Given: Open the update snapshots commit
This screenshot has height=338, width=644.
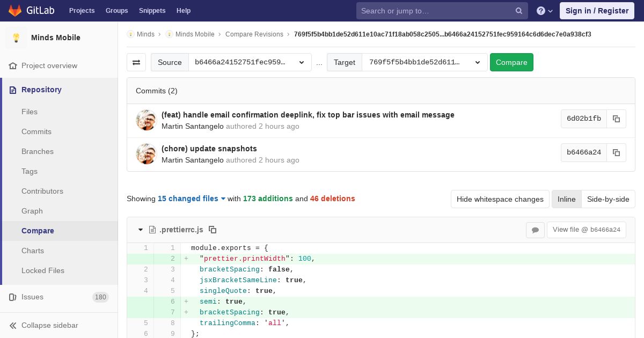Looking at the screenshot, I should (x=209, y=149).
